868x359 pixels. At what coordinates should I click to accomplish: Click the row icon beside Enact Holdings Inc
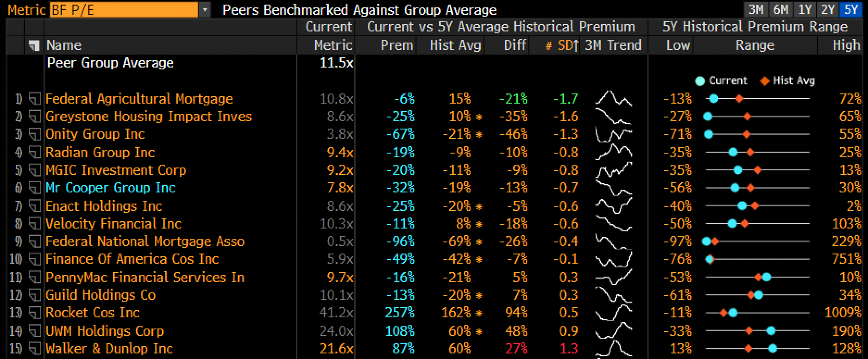click(x=35, y=206)
